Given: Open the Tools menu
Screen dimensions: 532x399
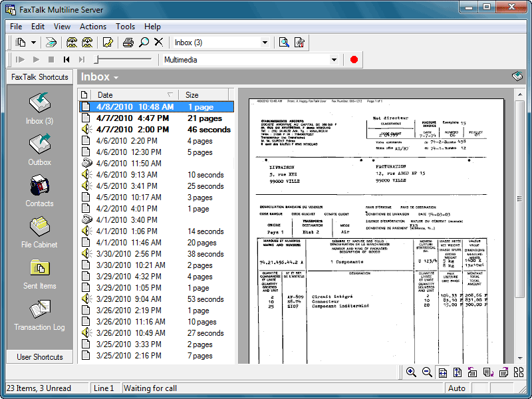Looking at the screenshot, I should click(125, 27).
